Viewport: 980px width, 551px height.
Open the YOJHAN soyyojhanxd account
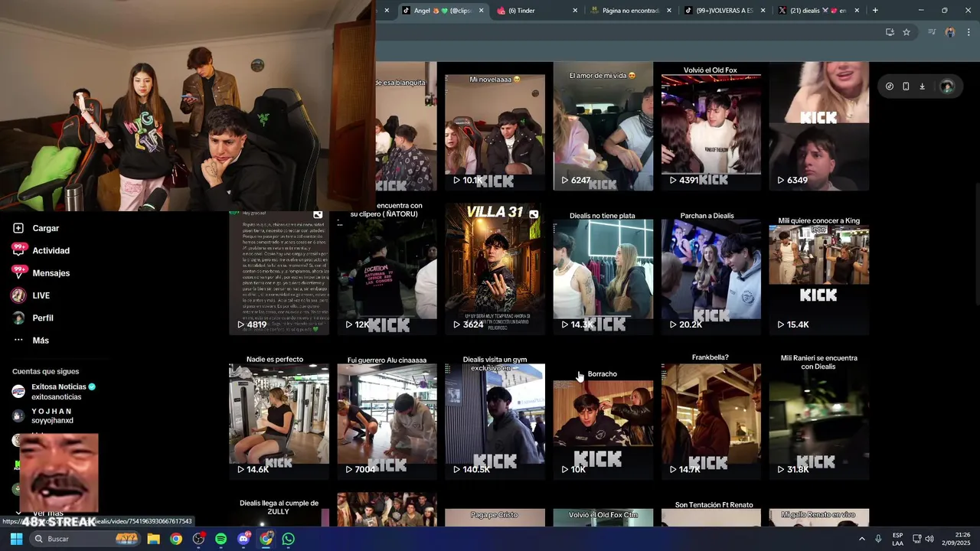(43, 416)
